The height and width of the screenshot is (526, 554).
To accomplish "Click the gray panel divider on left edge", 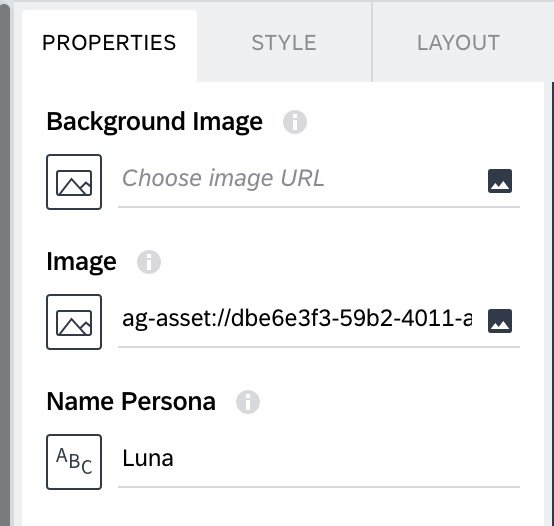I will click(x=5, y=265).
